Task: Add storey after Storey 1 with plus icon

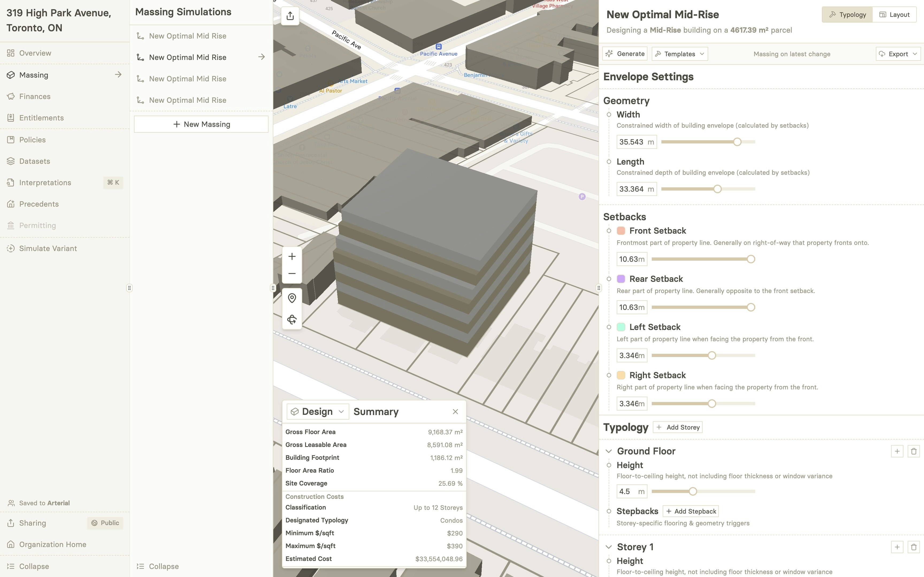Action: (897, 547)
